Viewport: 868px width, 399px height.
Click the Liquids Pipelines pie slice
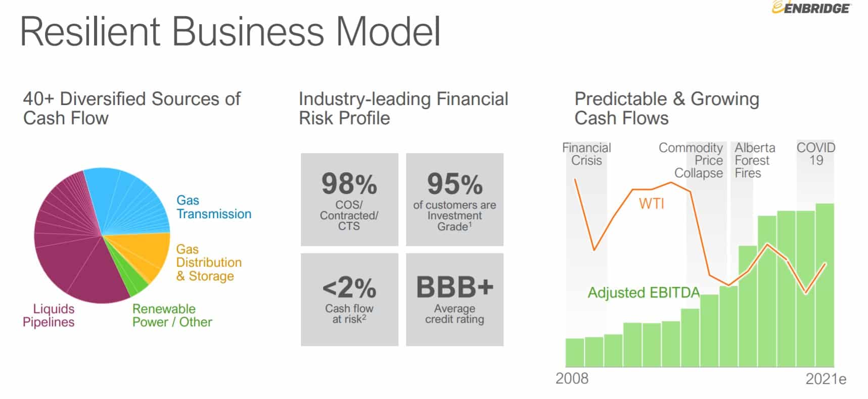point(71,253)
